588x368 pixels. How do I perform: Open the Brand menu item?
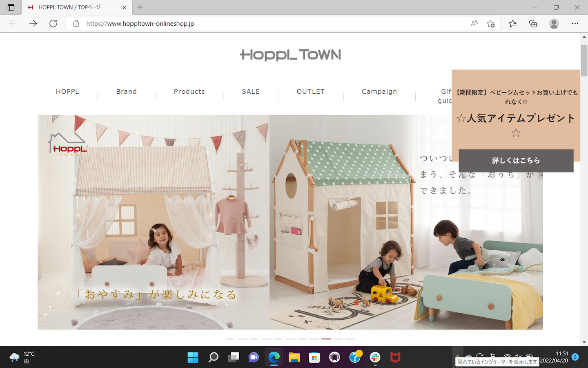tap(127, 92)
